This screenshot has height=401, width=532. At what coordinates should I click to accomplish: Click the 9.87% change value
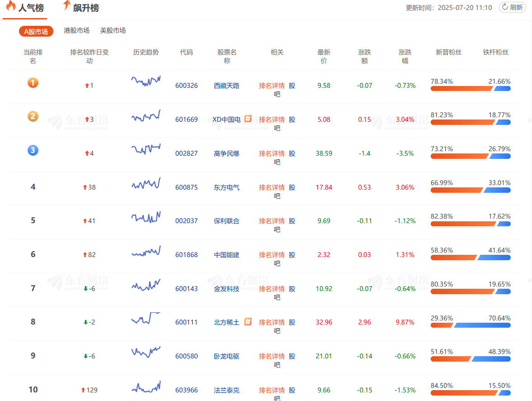405,322
